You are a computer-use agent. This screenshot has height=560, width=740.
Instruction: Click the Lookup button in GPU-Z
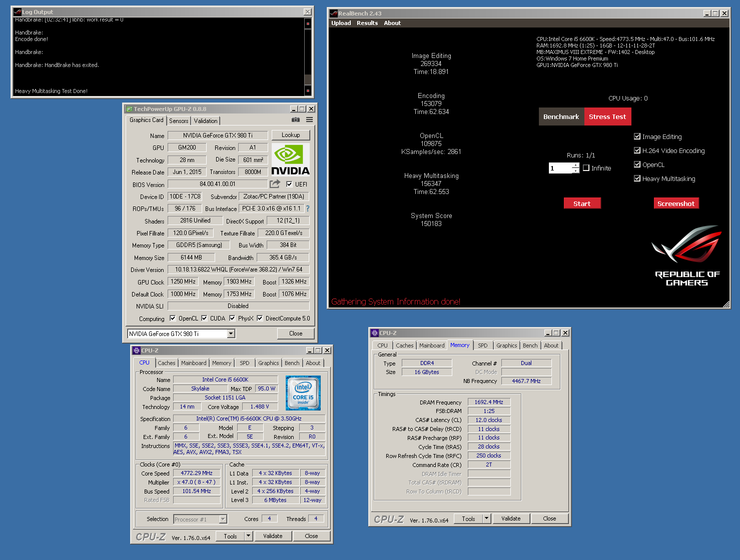[291, 135]
